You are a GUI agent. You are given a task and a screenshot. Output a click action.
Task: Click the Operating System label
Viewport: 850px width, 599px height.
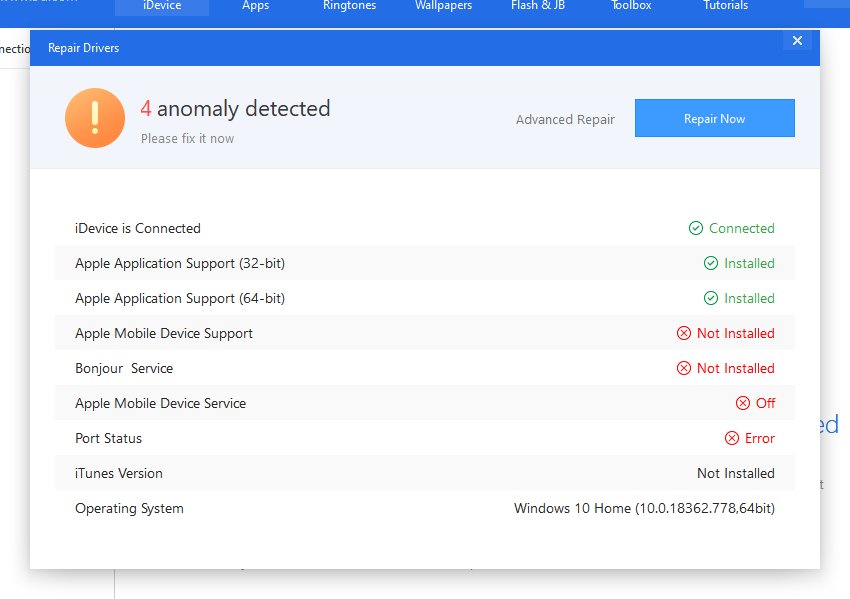click(129, 508)
